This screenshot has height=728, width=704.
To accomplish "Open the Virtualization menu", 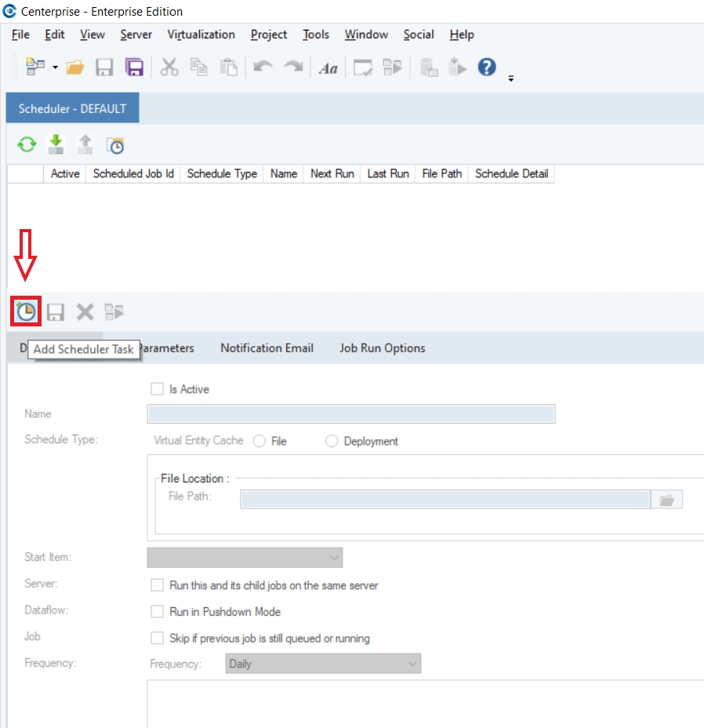I will (201, 35).
